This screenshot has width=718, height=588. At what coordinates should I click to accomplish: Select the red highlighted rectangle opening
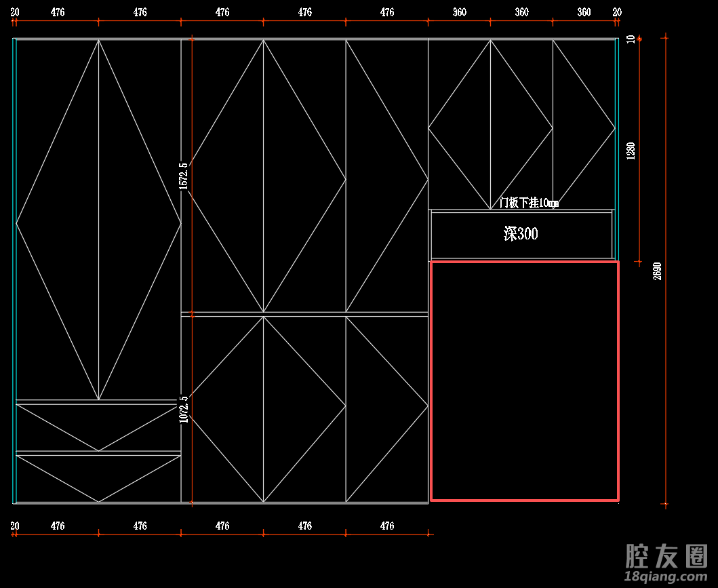[524, 380]
